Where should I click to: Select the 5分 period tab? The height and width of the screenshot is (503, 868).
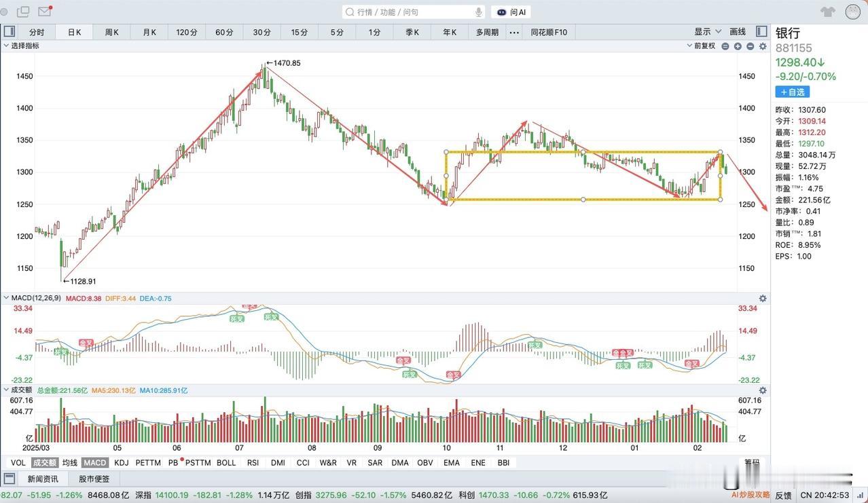pyautogui.click(x=337, y=32)
